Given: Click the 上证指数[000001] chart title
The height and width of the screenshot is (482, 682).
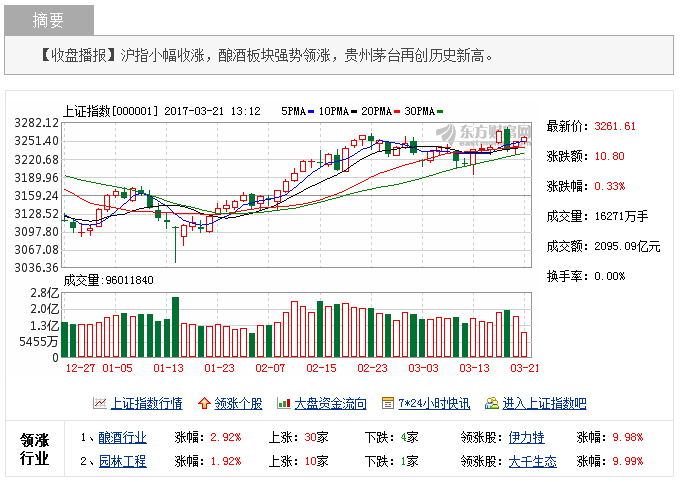Looking at the screenshot, I should pyautogui.click(x=110, y=111).
